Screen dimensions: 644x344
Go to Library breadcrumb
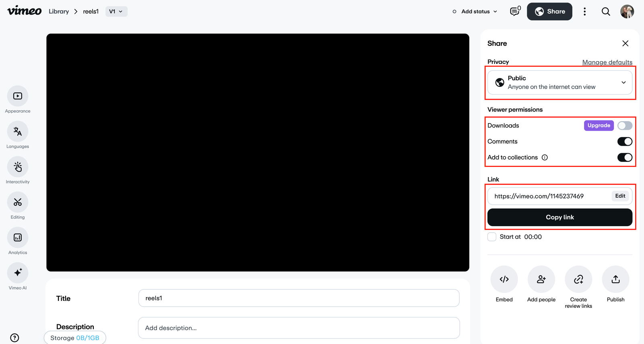point(59,11)
